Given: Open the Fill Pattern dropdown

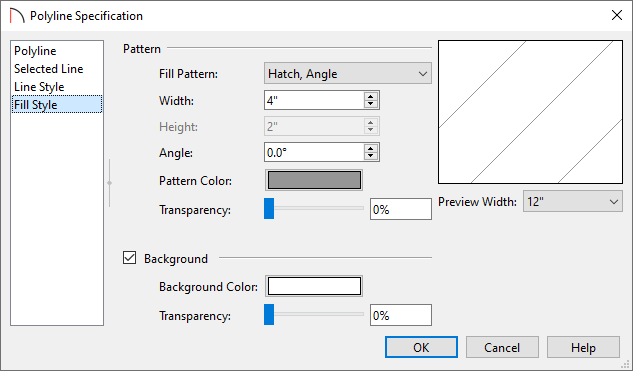Looking at the screenshot, I should tap(348, 73).
